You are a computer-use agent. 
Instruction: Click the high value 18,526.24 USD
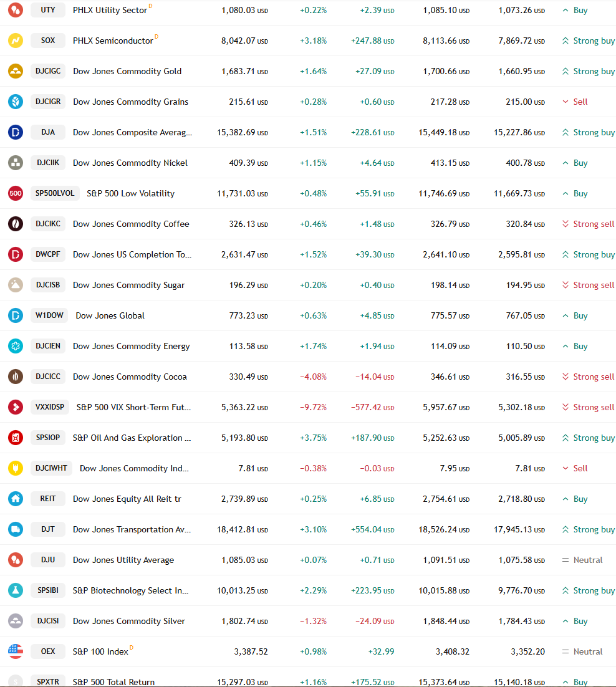[x=444, y=529]
